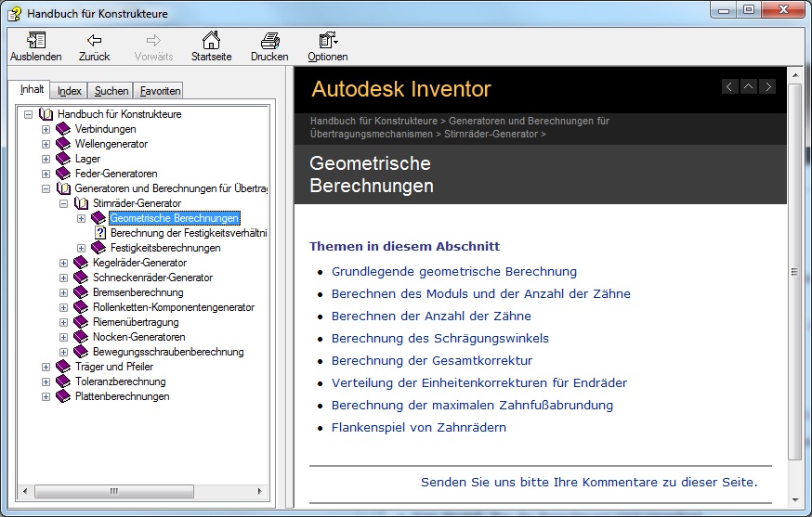Click the up arrow in the Autodesk header
This screenshot has height=517, width=812.
[x=748, y=86]
